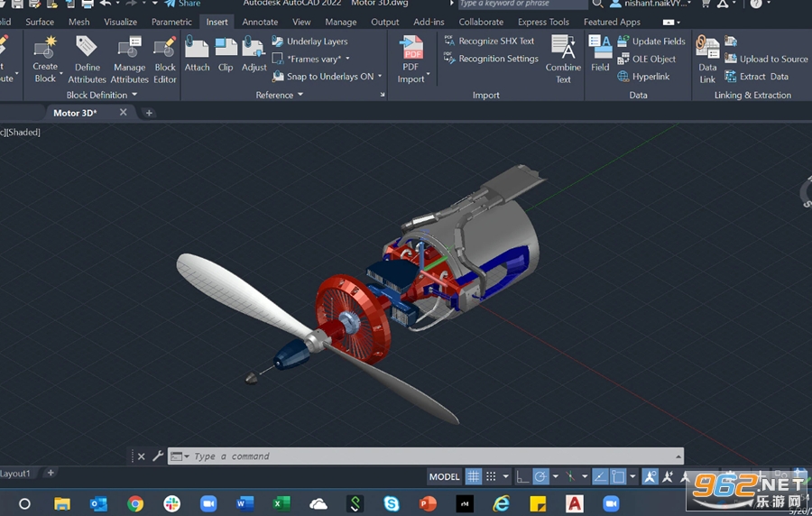Open Snap to Underlays ON dropdown
The image size is (812, 516).
[380, 76]
